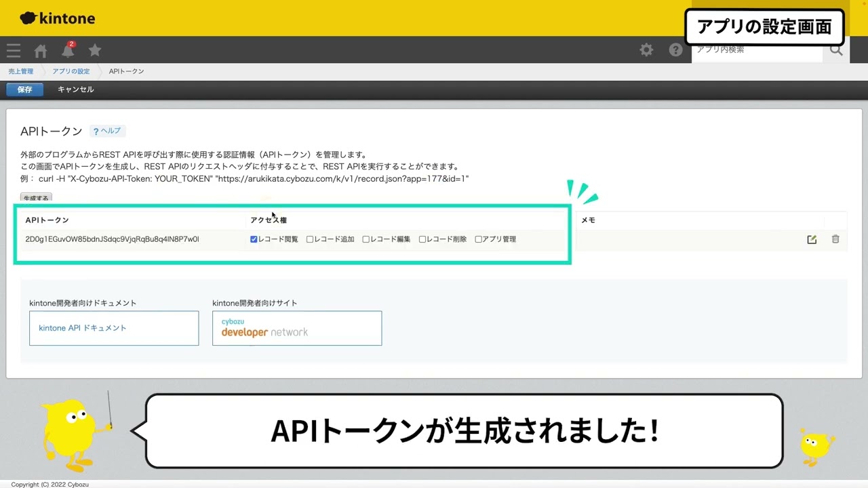Open the favorites star icon
868x488 pixels.
click(95, 50)
